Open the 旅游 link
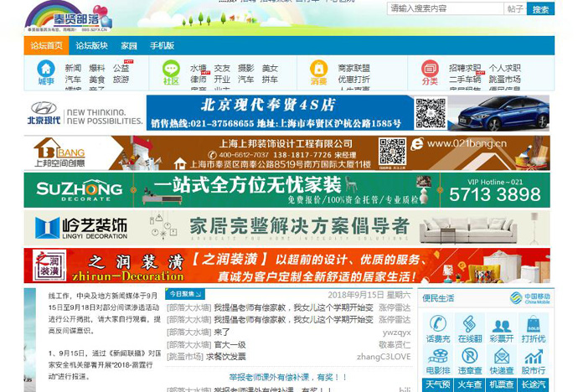 121,80
